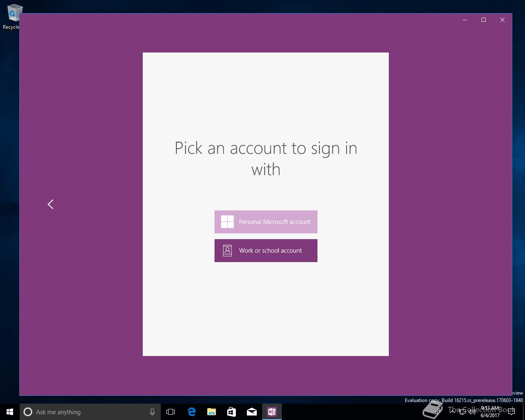Image resolution: width=525 pixels, height=420 pixels.
Task: Select the Recycle Bin desktop icon
Action: pos(12,16)
